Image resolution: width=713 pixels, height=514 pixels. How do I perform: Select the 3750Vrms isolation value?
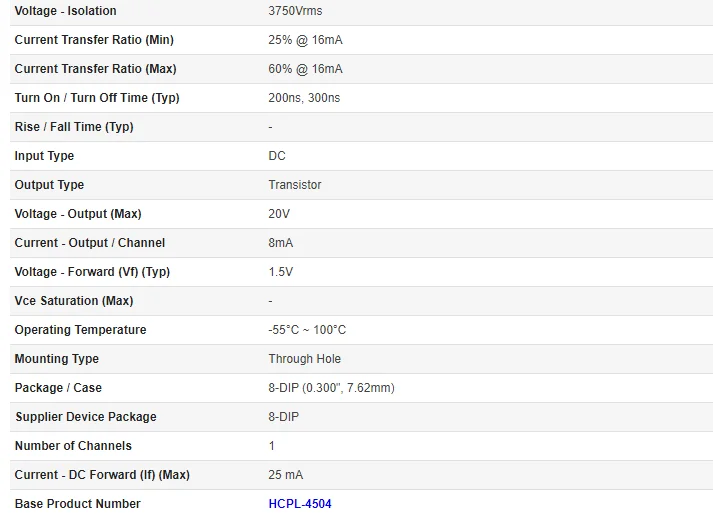(x=295, y=11)
